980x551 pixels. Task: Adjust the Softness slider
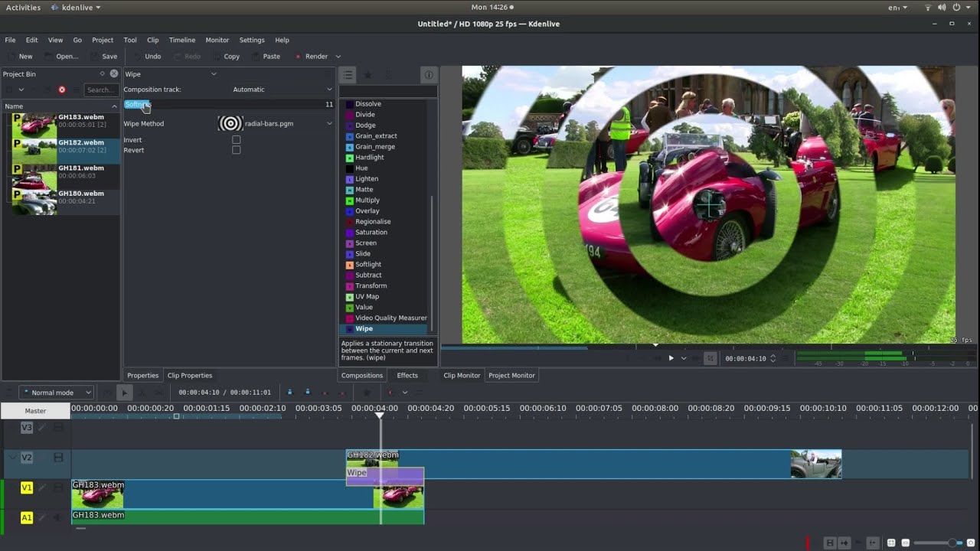point(229,104)
